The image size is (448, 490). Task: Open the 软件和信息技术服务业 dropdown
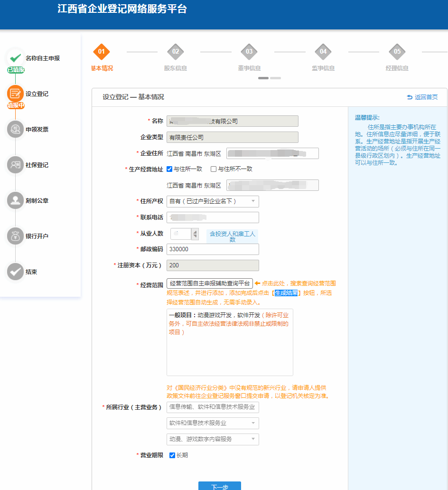[213, 423]
